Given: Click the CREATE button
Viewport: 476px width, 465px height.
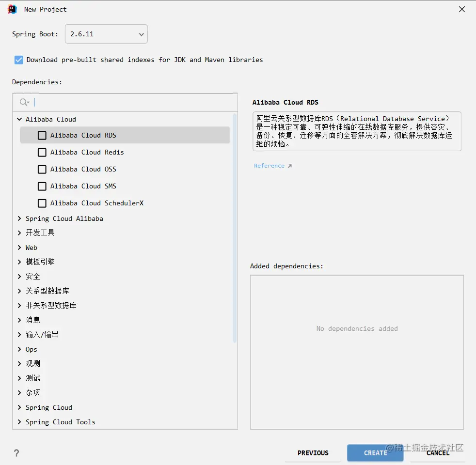Looking at the screenshot, I should (375, 453).
